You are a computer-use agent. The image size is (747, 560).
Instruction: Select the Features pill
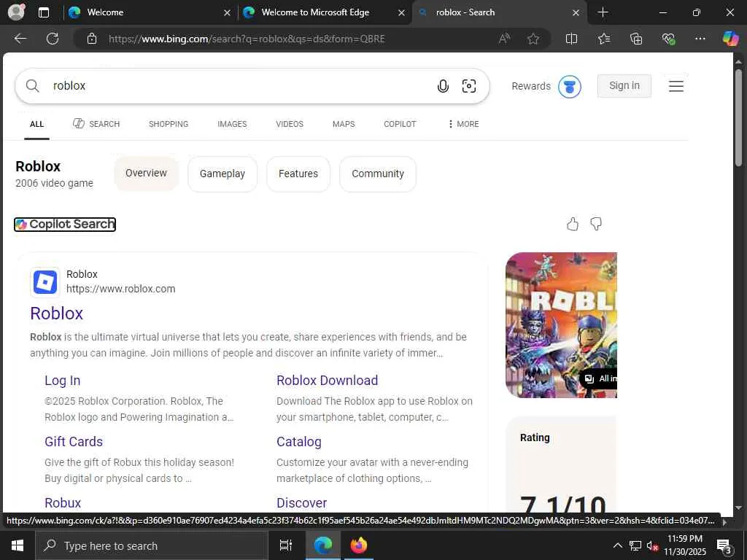click(298, 174)
